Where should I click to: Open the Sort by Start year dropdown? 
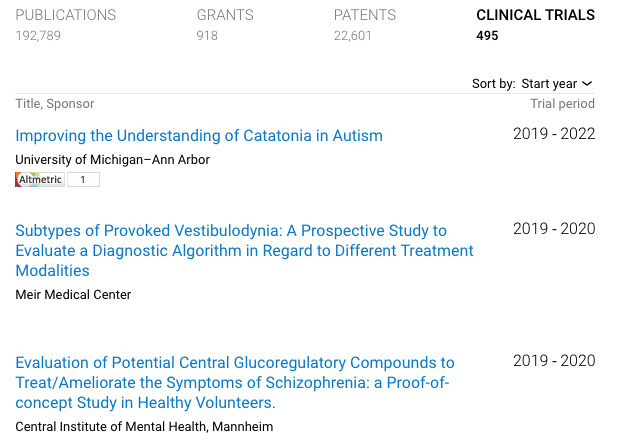click(556, 84)
